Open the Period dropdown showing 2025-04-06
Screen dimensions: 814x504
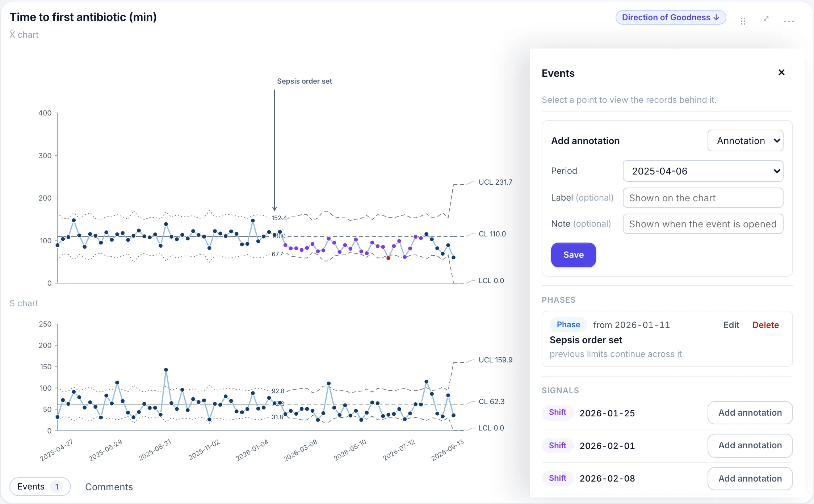(x=703, y=171)
